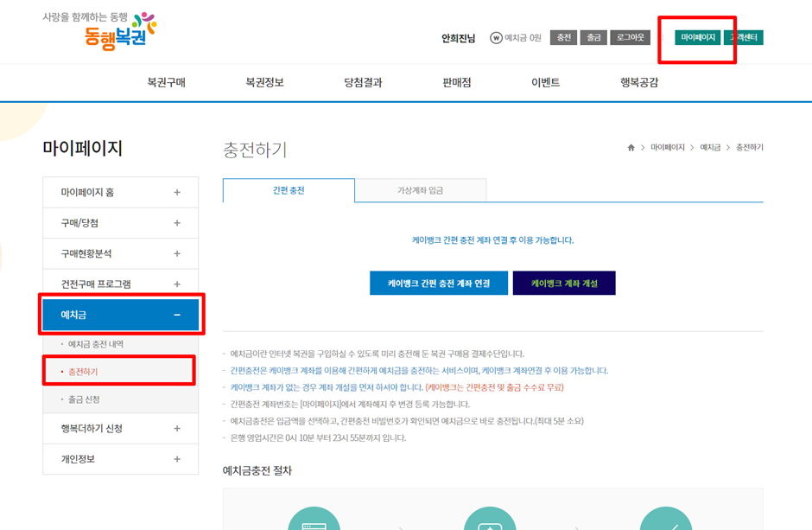812x530 pixels.
Task: Click 충전하기 in the breadcrumb
Action: [749, 148]
